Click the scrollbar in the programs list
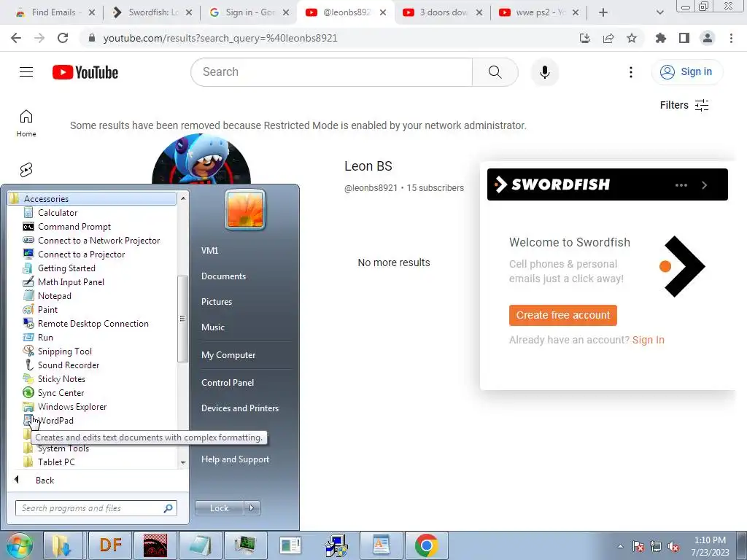Screen dimensions: 747x560 [182, 319]
